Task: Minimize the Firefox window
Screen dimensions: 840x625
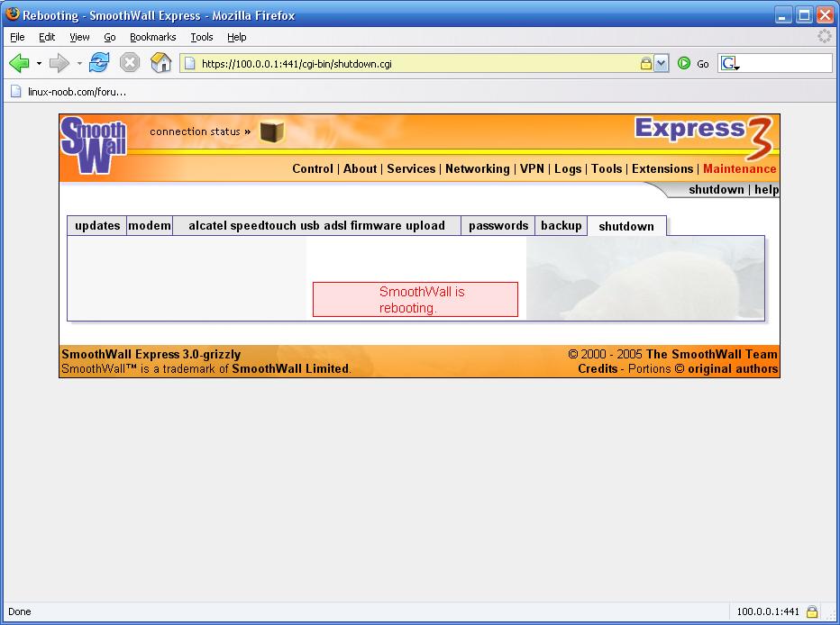Action: (x=782, y=15)
